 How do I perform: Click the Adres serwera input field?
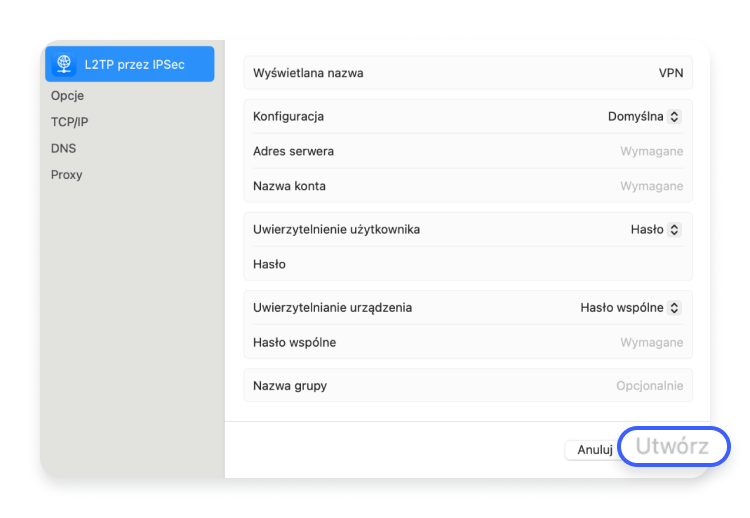(x=468, y=151)
